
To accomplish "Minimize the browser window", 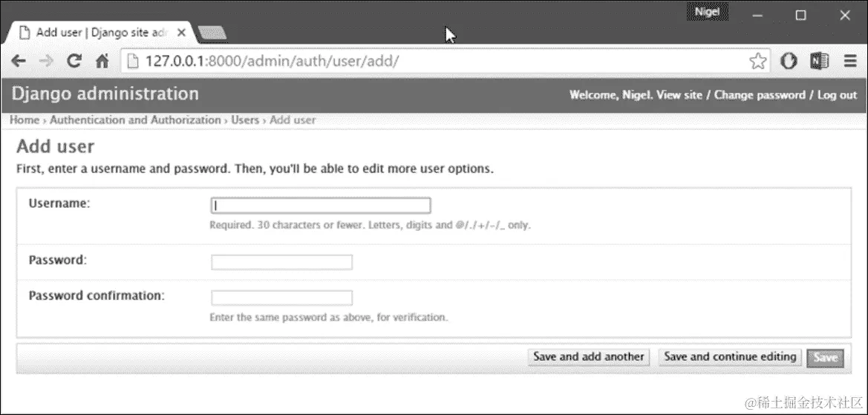I will click(757, 16).
